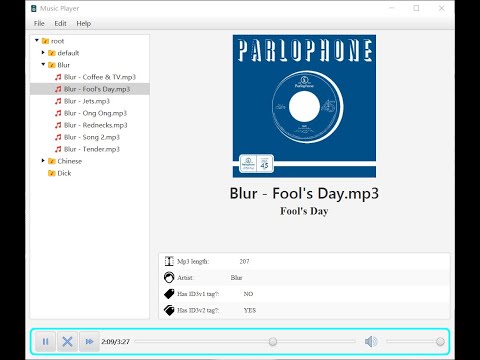Click the Artist face icon

pos(169,277)
